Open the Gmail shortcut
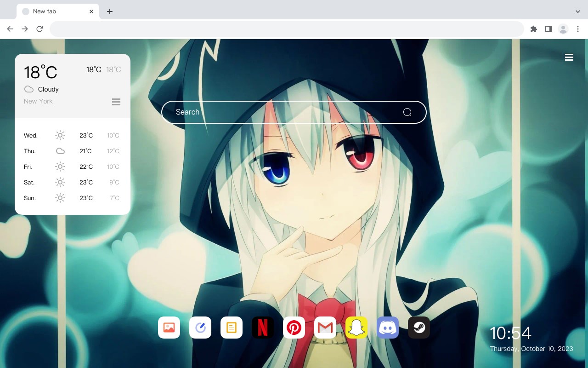This screenshot has width=588, height=368. pos(325,328)
